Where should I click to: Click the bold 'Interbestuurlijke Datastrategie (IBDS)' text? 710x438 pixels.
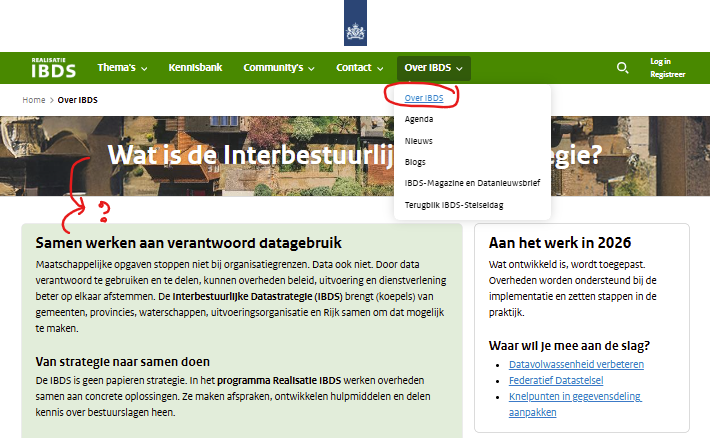tap(258, 297)
